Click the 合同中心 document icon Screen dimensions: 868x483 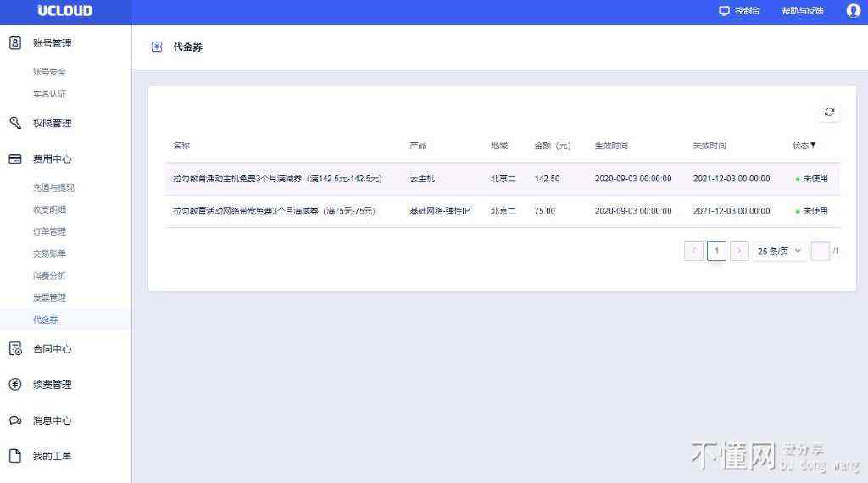(x=14, y=349)
